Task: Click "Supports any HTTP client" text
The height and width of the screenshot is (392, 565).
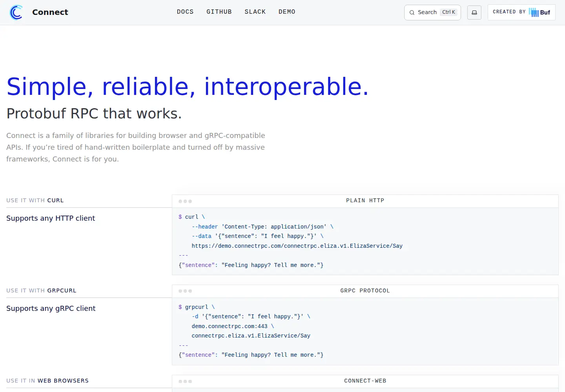Action: pyautogui.click(x=51, y=218)
